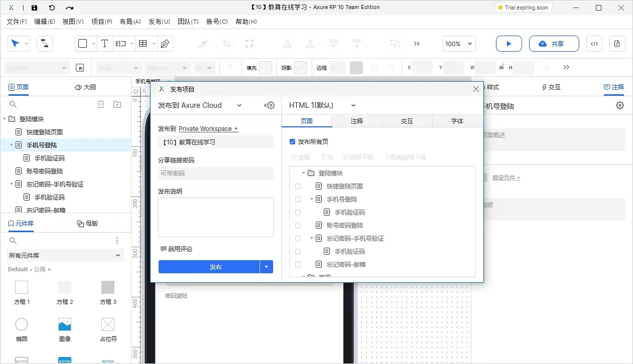Select the Rectangle shape tool
This screenshot has height=364, width=633.
(83, 43)
